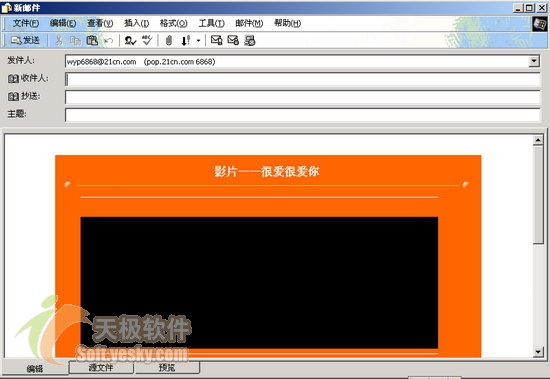Cut selection with the scissors icon
This screenshot has width=550, height=379.
click(x=59, y=41)
